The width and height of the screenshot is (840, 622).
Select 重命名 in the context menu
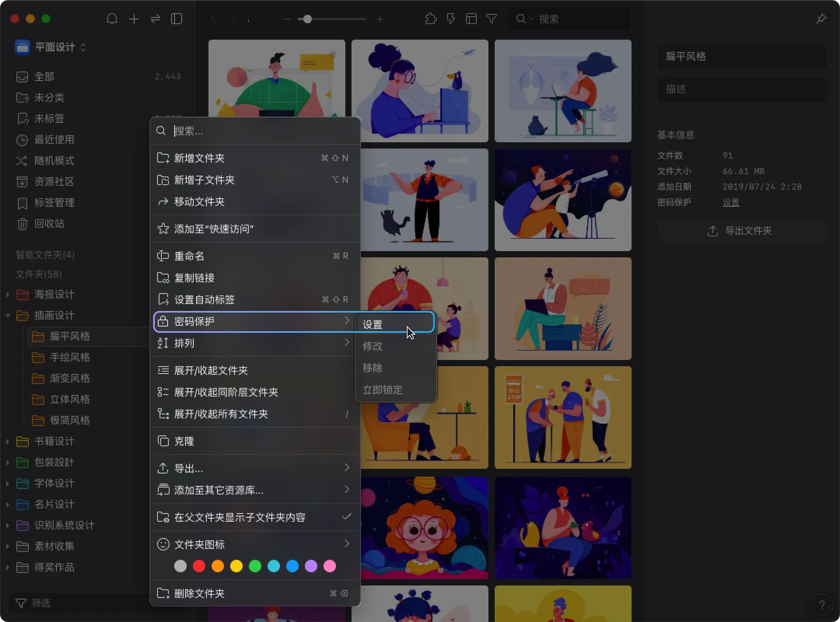[x=255, y=256]
